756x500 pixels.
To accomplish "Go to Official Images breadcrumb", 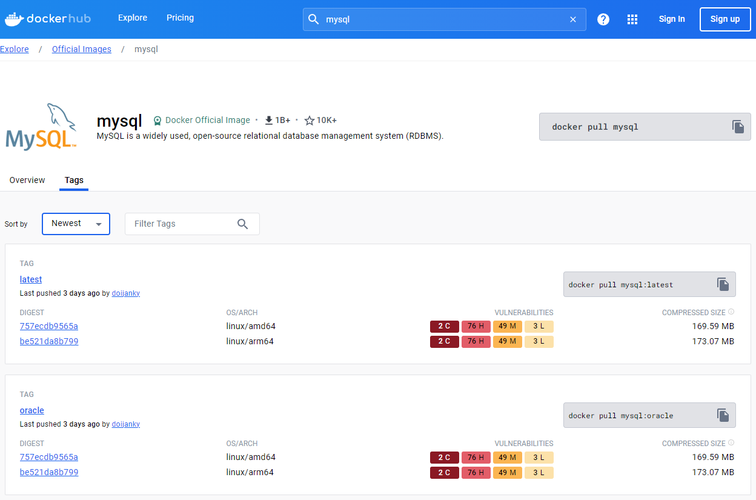I will (x=81, y=49).
